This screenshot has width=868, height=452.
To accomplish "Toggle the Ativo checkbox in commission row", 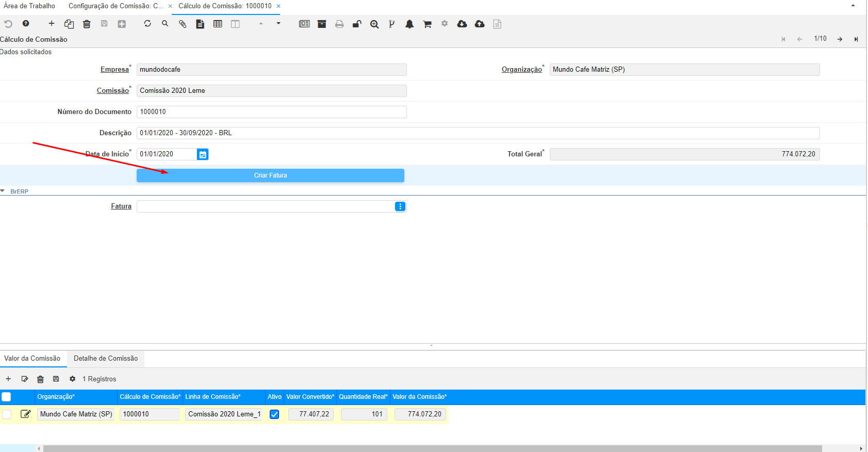I will click(274, 414).
